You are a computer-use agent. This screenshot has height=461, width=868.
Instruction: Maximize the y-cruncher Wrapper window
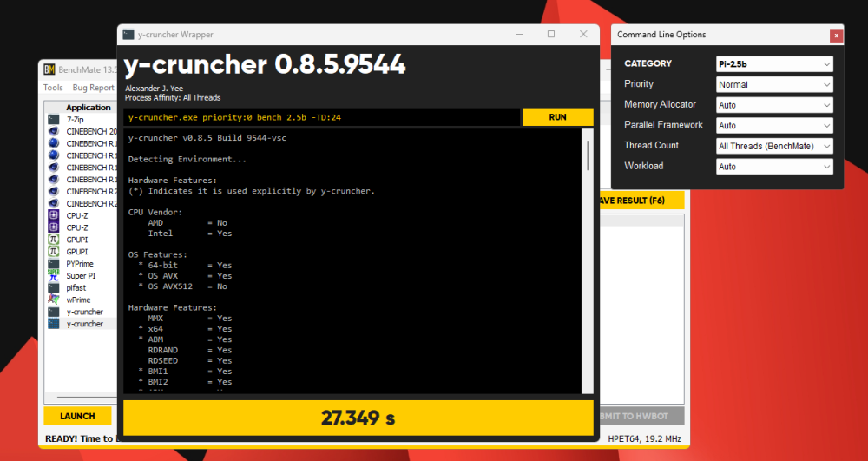point(551,35)
